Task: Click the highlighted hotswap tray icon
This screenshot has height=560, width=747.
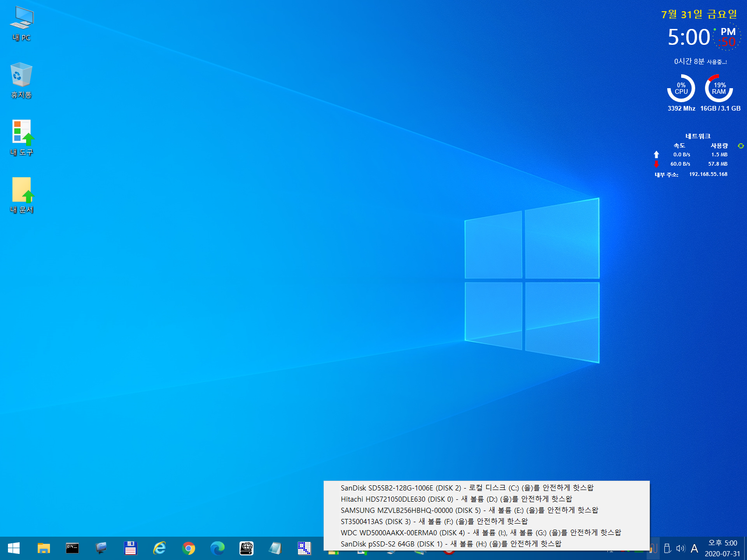Action: (x=654, y=549)
